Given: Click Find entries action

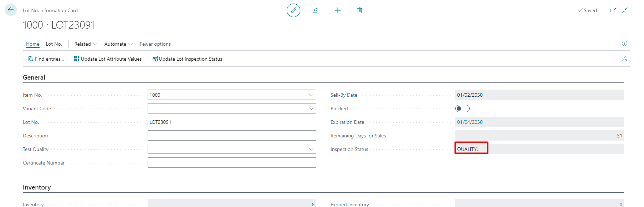Looking at the screenshot, I should pos(46,59).
